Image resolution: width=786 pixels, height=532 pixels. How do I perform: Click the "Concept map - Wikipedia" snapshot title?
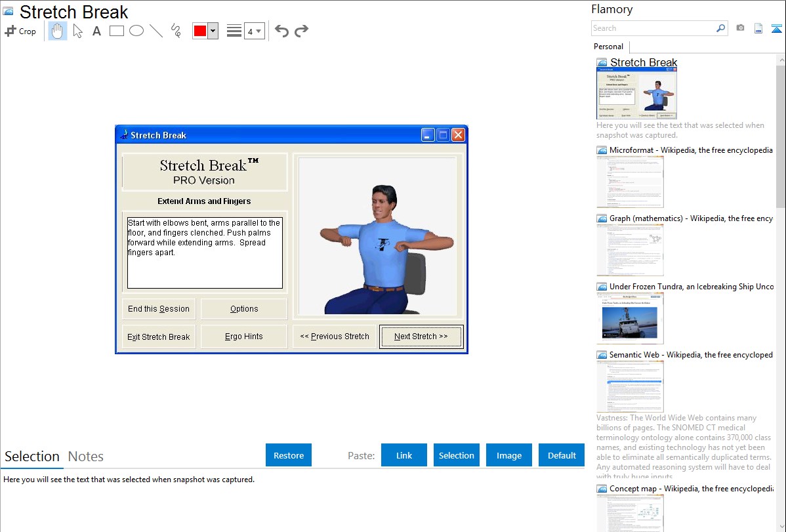(691, 488)
